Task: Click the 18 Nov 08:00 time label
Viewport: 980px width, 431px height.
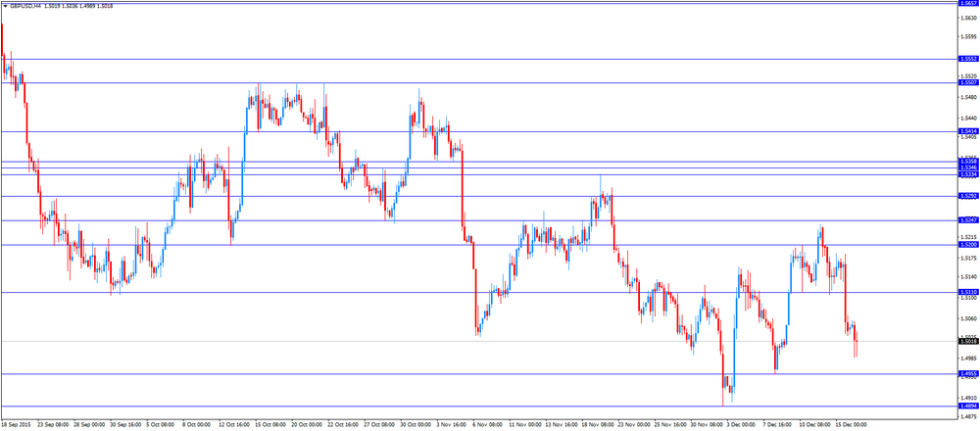Action: tap(596, 423)
